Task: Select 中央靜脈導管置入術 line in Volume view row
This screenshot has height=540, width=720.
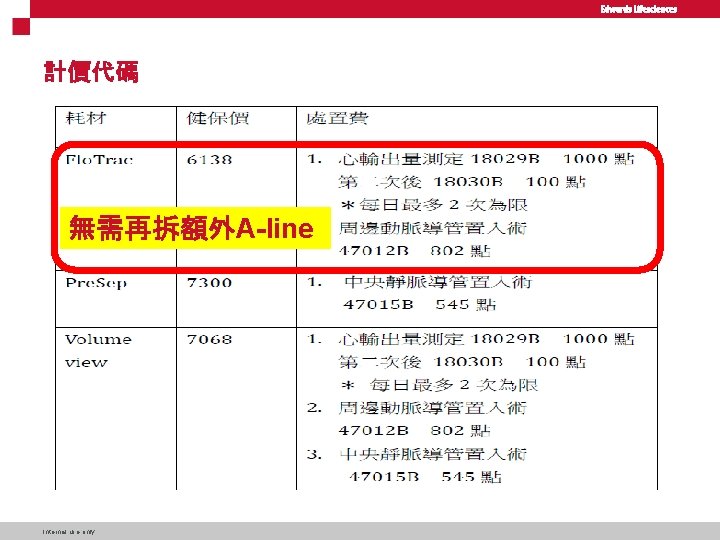Action: point(432,454)
